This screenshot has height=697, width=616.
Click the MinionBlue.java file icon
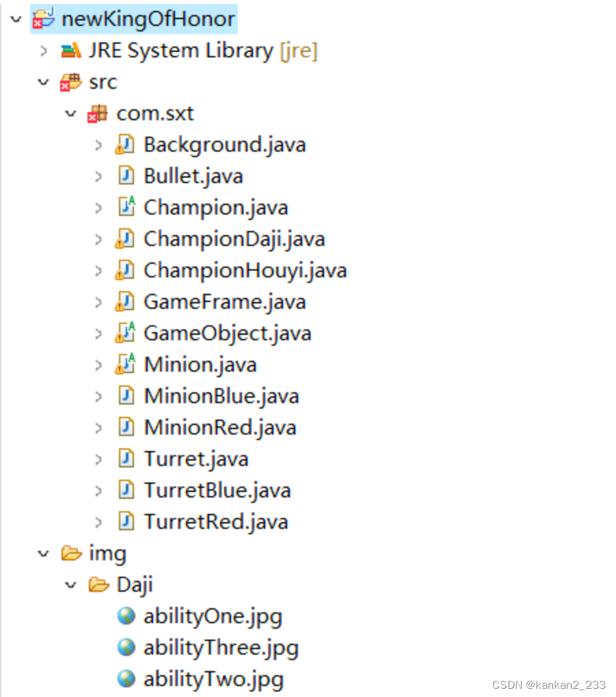coord(126,396)
